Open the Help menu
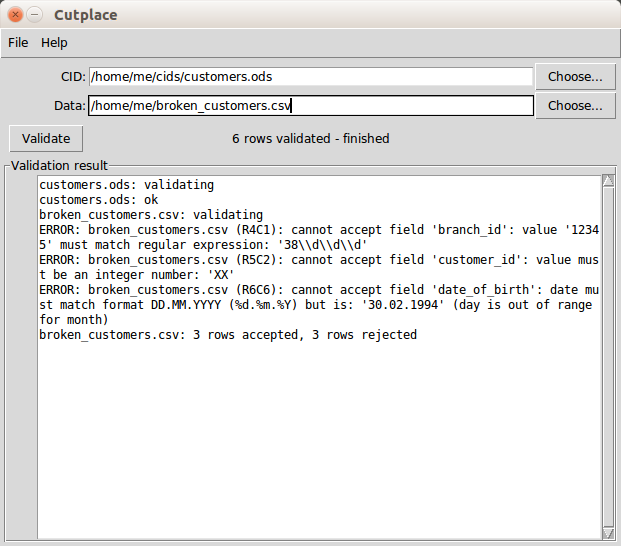This screenshot has width=621, height=546. [x=54, y=43]
